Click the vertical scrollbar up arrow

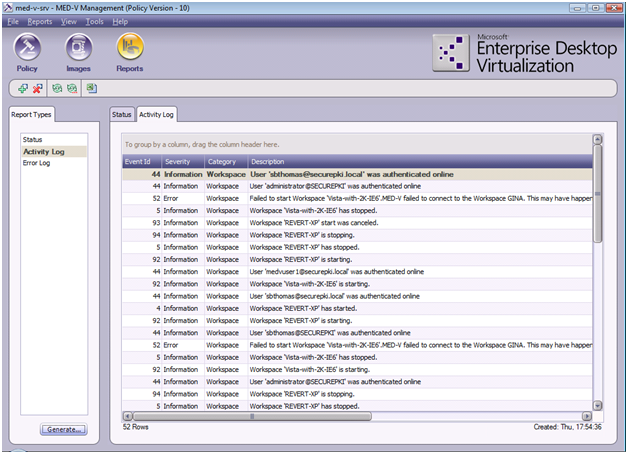coord(597,139)
